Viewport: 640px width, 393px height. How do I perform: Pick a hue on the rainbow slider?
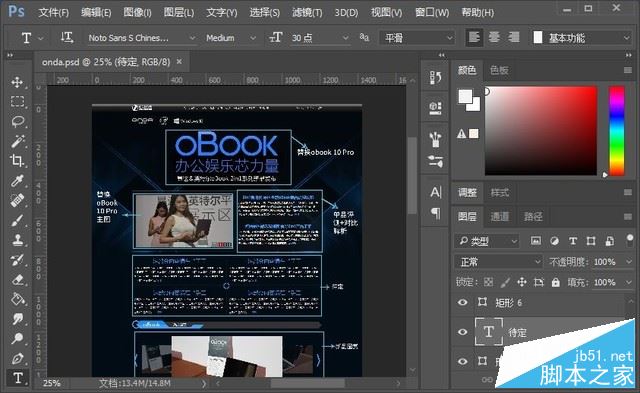(617, 131)
